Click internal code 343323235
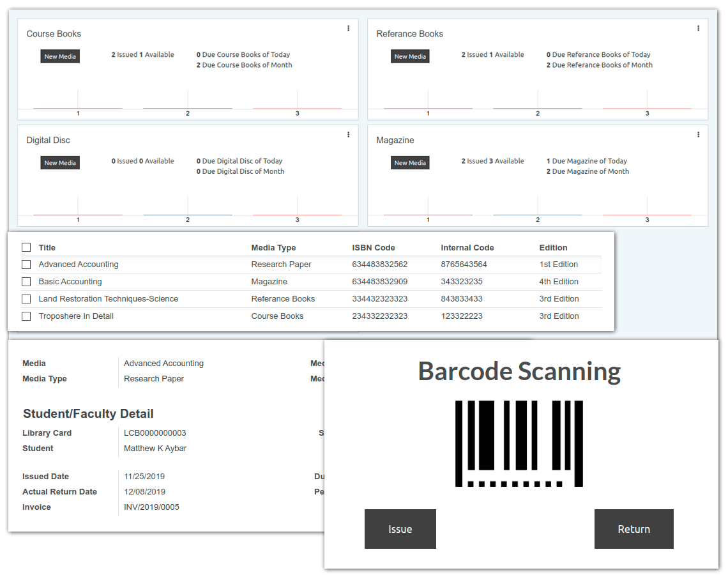Viewport: 728px width, 575px height. 462,282
